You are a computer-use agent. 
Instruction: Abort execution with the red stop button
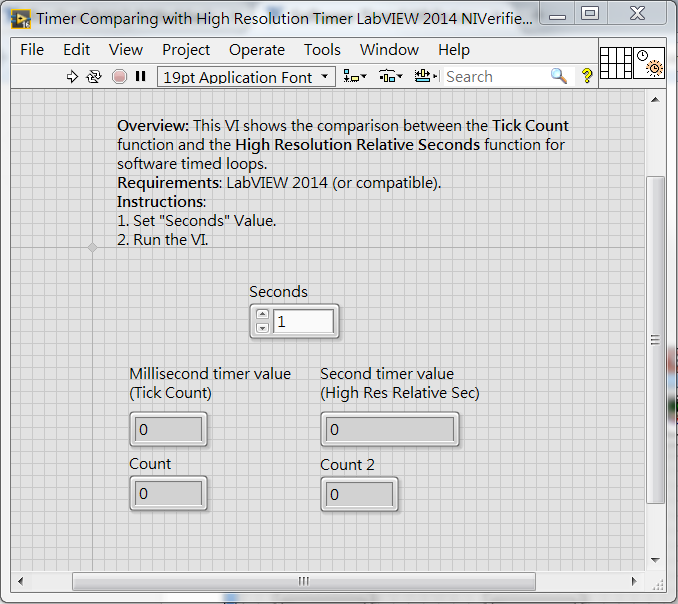point(119,77)
